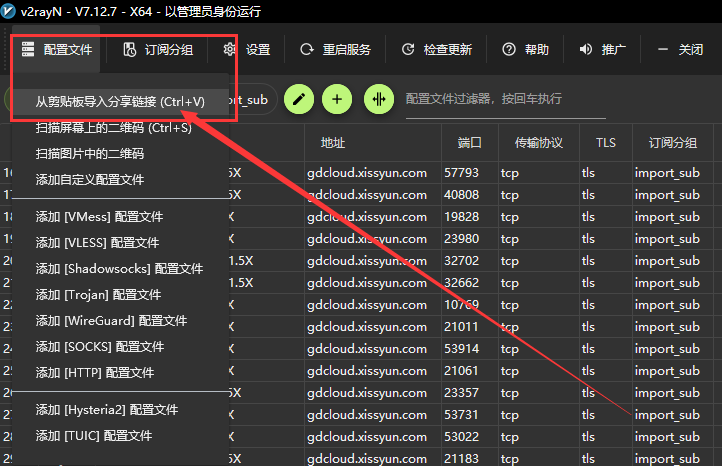The image size is (722, 466).
Task: Click the green auto-fit column width icon
Action: [x=378, y=99]
